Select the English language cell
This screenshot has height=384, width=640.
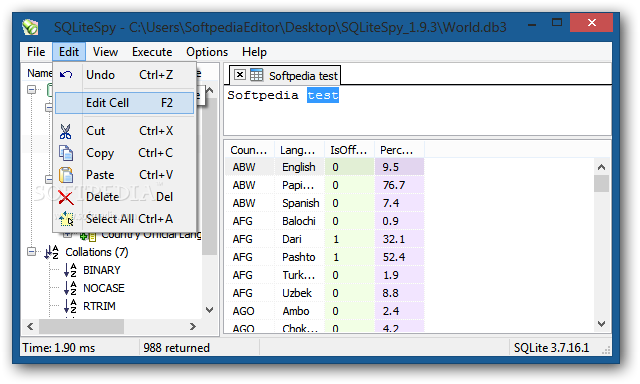[299, 167]
